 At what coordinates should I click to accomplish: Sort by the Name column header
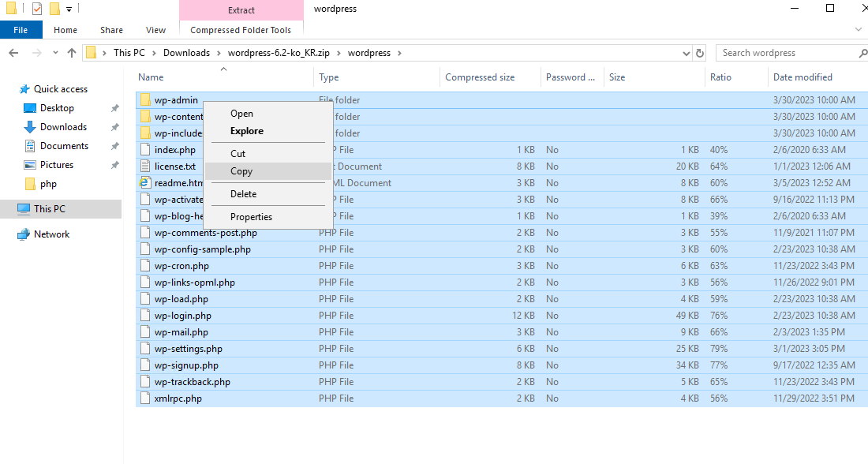point(224,77)
